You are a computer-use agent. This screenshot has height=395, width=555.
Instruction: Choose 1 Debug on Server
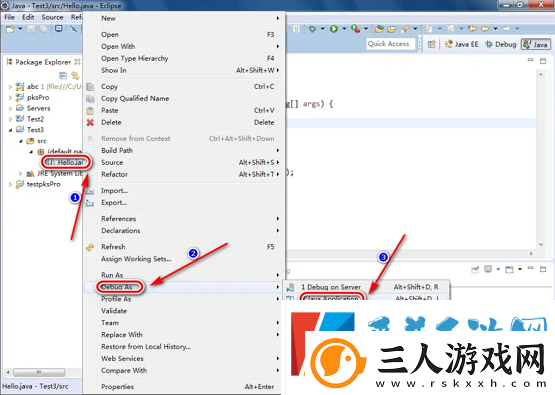pos(365,287)
